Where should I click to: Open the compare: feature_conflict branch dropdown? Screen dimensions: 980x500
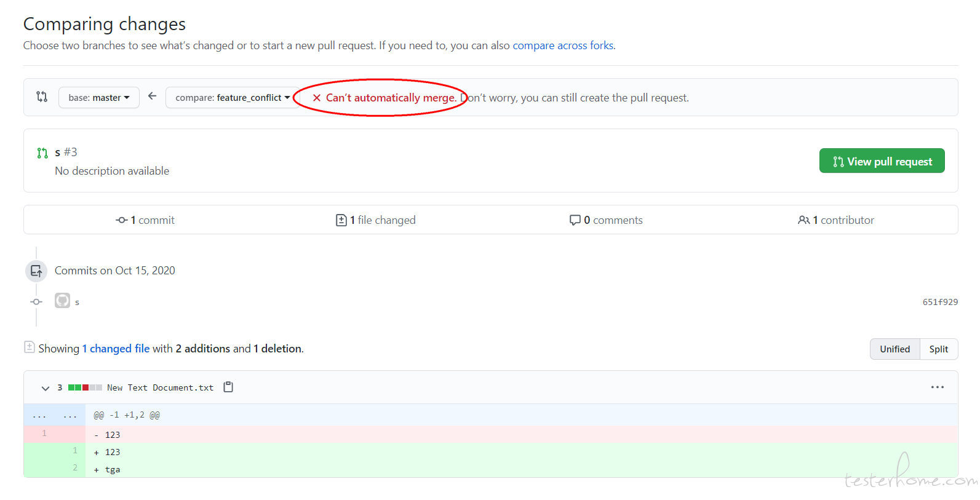(233, 97)
